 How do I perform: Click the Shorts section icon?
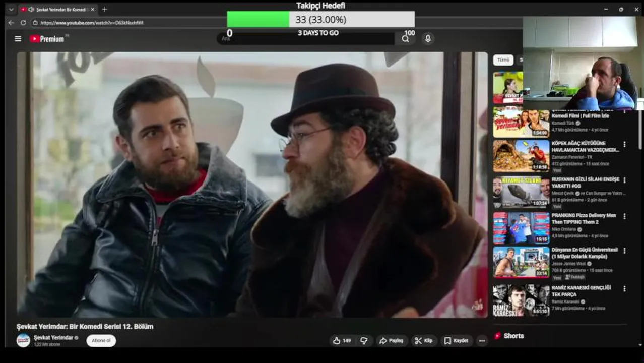[497, 336]
